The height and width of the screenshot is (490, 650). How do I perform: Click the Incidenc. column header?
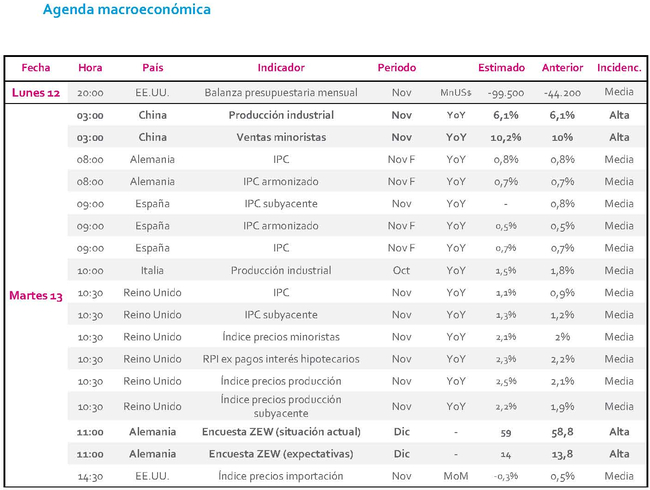tap(619, 67)
